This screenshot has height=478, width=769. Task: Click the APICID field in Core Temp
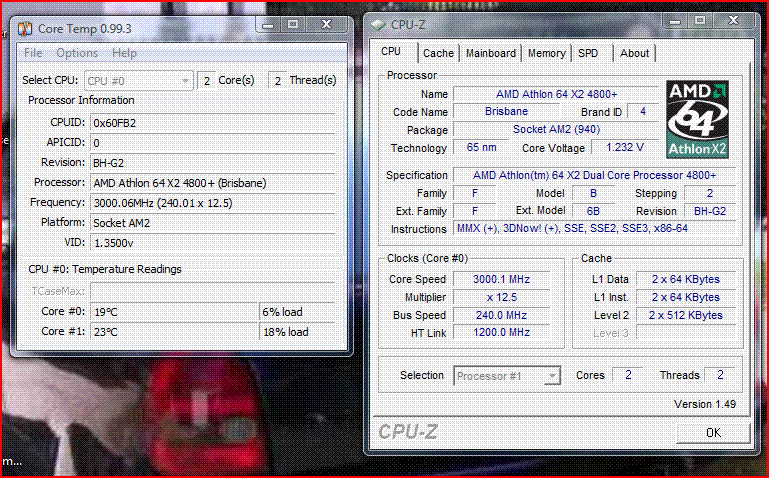coord(213,143)
